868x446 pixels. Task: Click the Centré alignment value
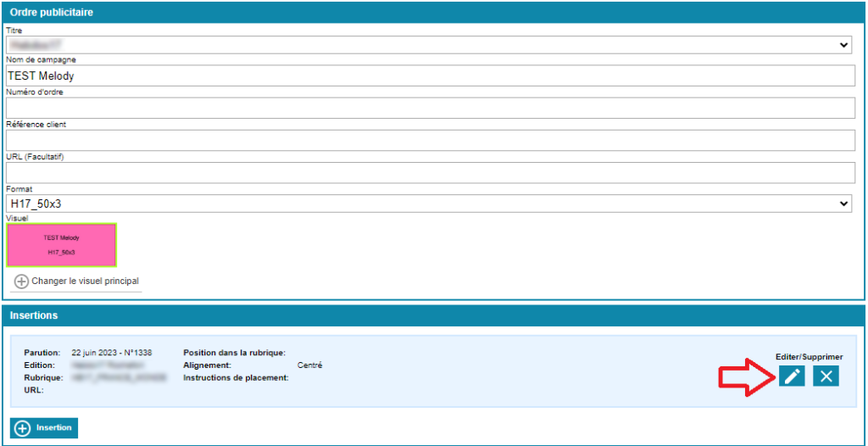[309, 365]
